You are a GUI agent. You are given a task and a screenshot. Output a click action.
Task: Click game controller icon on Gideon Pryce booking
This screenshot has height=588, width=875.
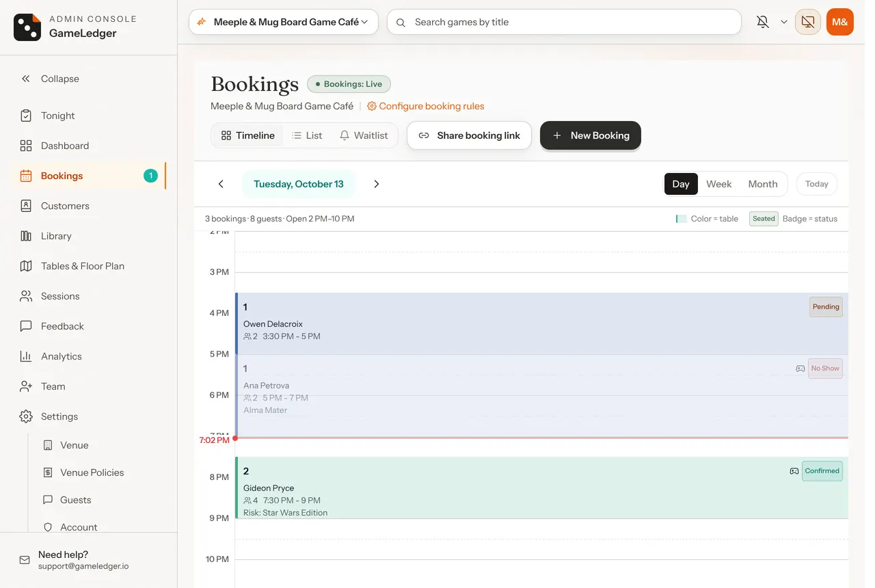794,471
